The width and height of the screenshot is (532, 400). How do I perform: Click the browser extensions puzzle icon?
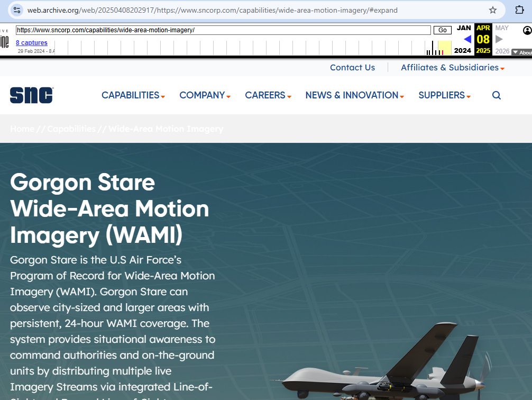(x=519, y=10)
